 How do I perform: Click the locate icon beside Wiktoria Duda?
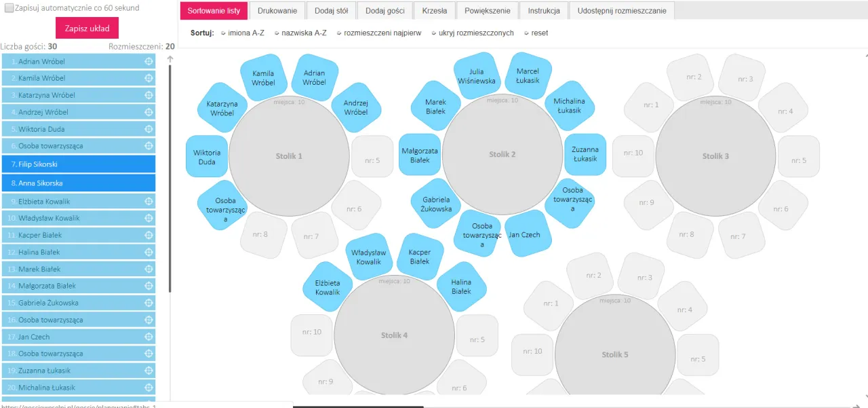click(149, 129)
